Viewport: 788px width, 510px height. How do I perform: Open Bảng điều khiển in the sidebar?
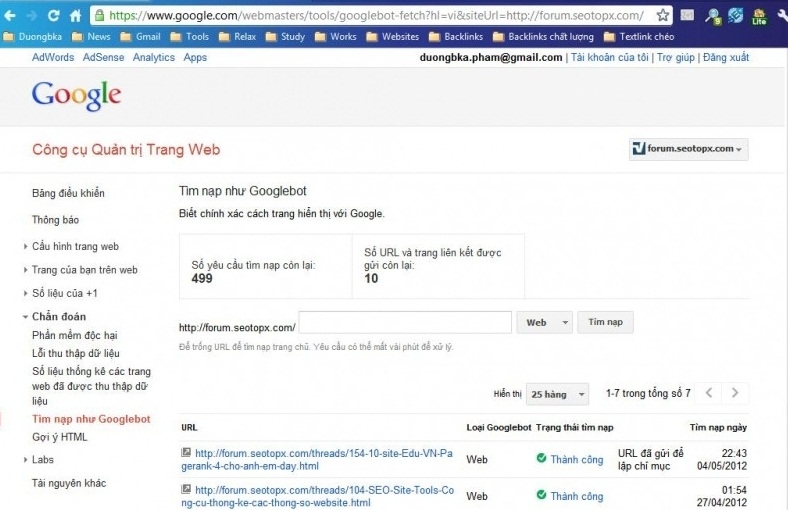click(x=68, y=193)
